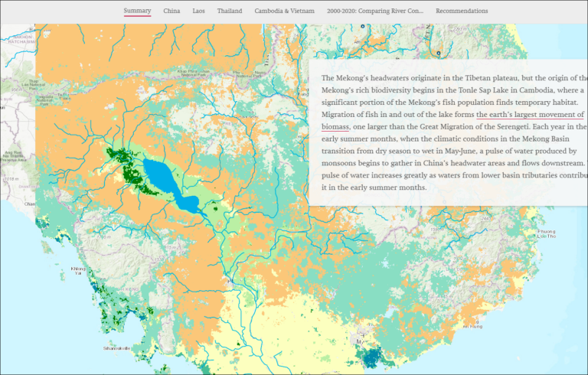Click the Sihanoukville map label

coord(116,348)
